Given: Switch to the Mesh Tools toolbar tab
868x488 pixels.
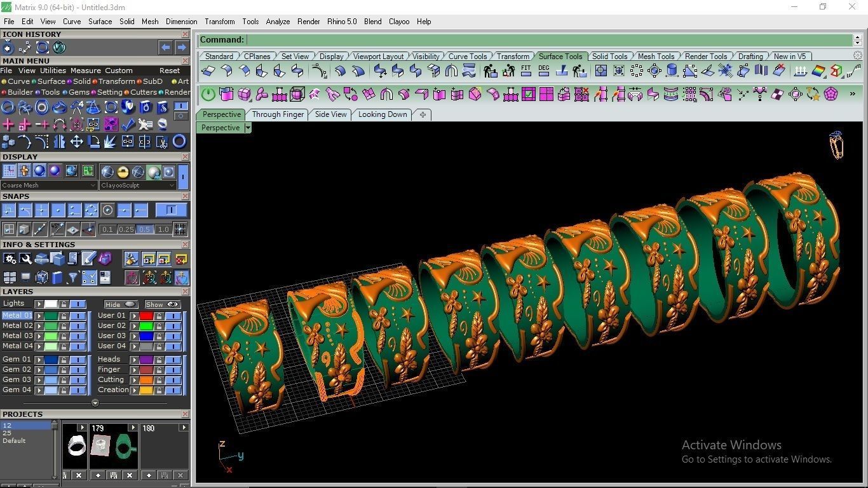Looking at the screenshot, I should tap(656, 56).
